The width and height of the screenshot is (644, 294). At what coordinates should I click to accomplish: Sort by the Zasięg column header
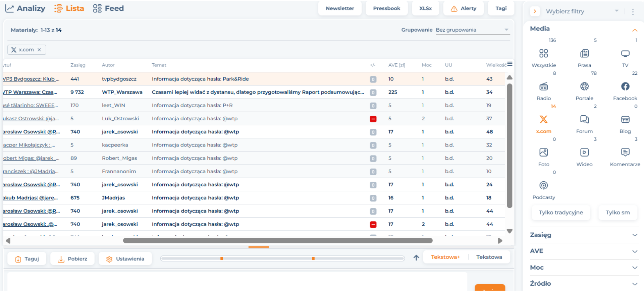pos(78,65)
